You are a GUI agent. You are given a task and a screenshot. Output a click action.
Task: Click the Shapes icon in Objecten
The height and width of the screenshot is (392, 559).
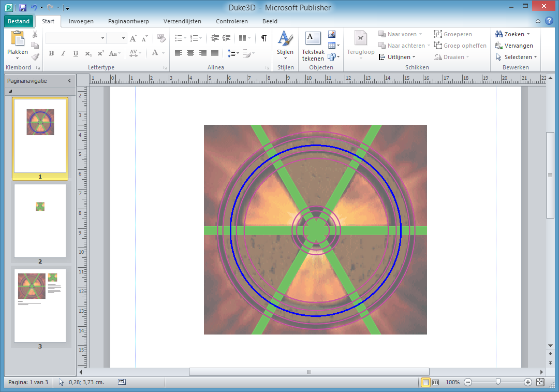[332, 57]
